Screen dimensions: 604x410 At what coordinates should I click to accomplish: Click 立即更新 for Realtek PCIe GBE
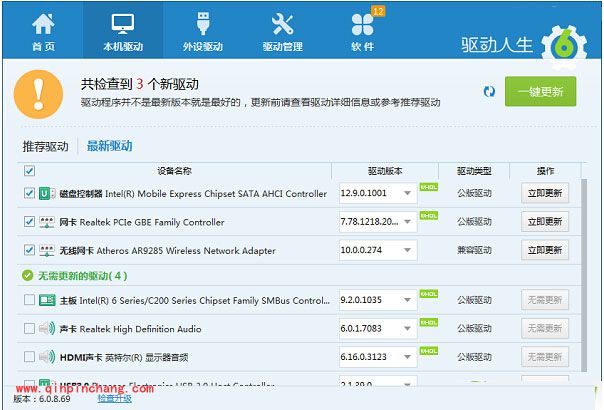545,222
